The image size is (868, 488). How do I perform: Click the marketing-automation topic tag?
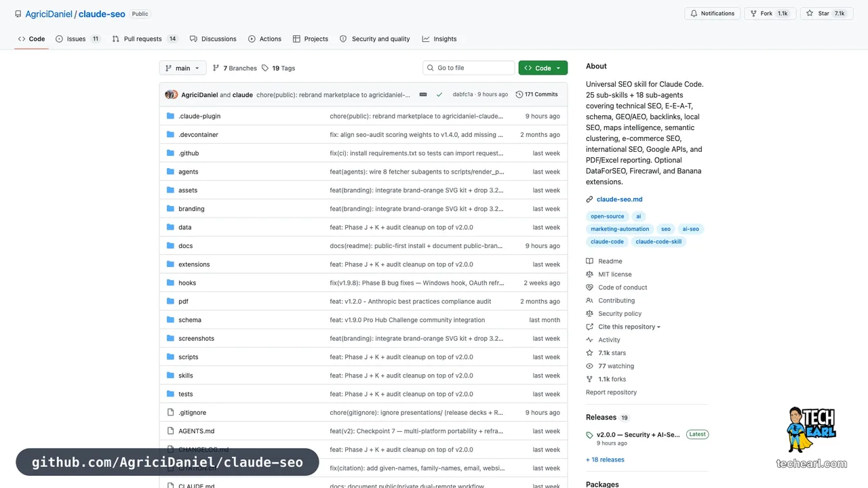tap(620, 229)
